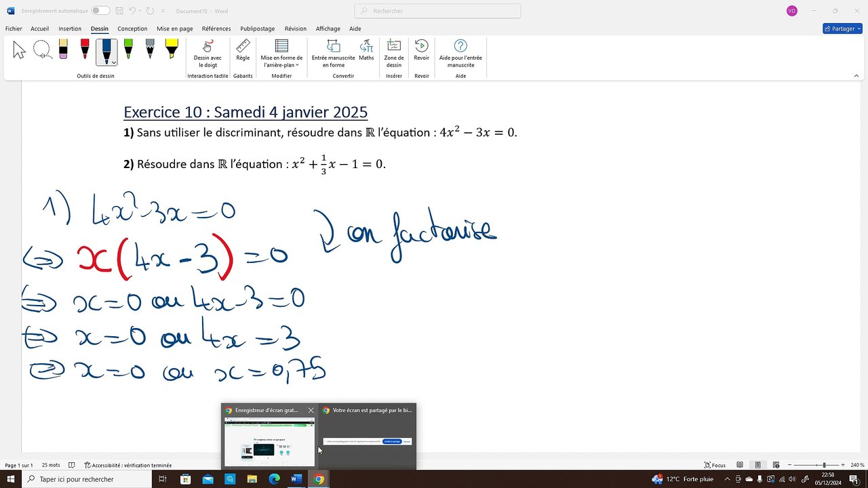Viewport: 868px width, 488px height.
Task: Click the Chrome taskbar icon
Action: point(319,479)
